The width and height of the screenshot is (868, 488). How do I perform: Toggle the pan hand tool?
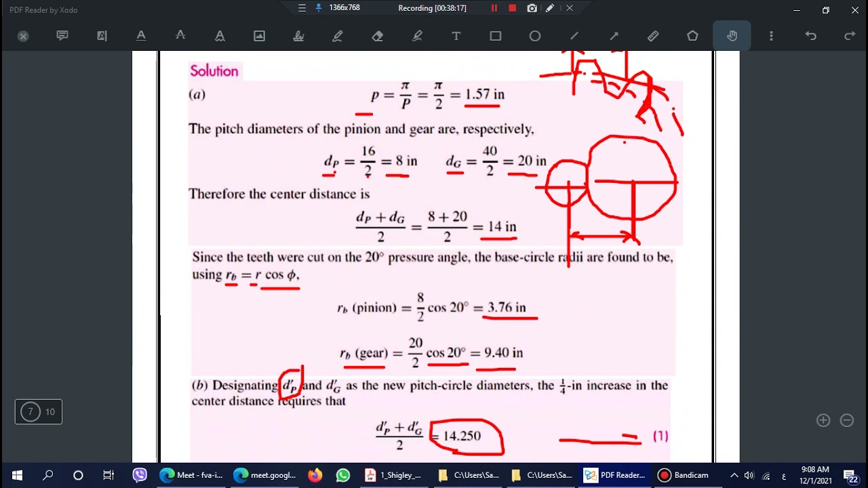[x=732, y=36]
